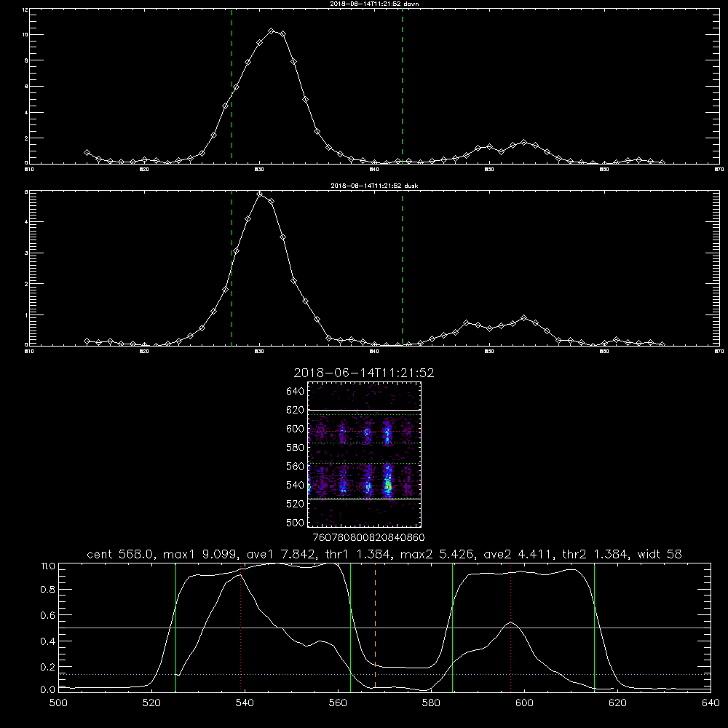
Task: Click the left green dashed line in dawn plot
Action: tap(232, 86)
